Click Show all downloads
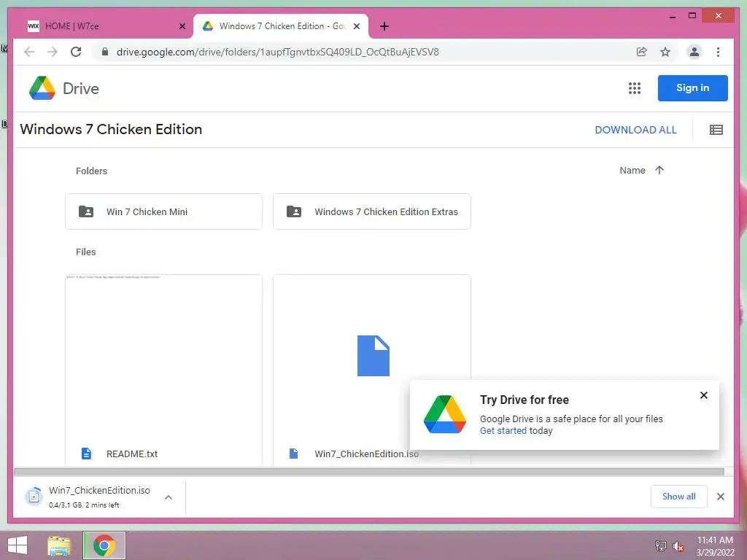Viewport: 747px width, 560px height. point(679,496)
